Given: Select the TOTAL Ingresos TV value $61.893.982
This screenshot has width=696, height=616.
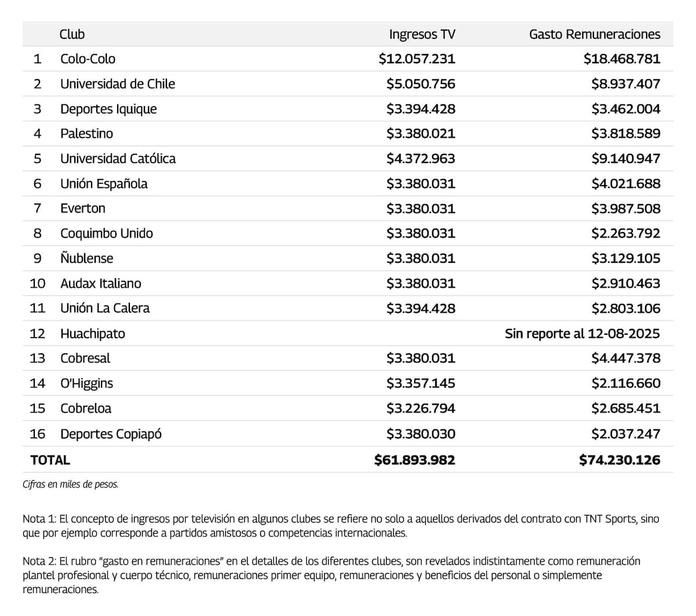Looking at the screenshot, I should [x=415, y=460].
